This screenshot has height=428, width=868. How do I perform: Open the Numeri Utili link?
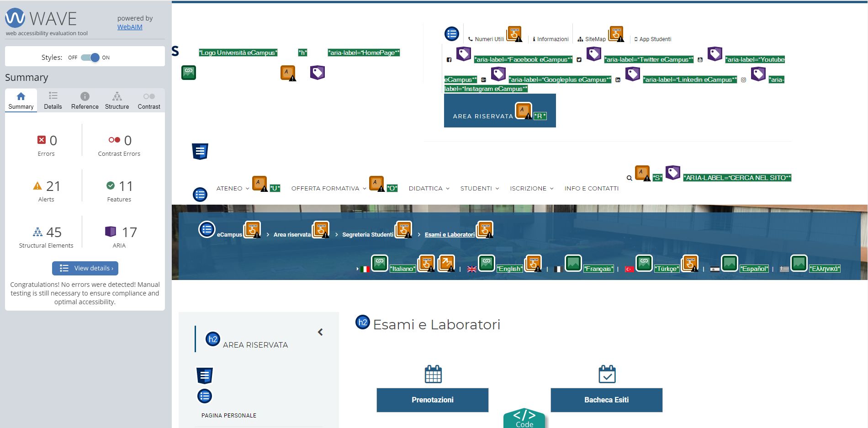coord(486,39)
